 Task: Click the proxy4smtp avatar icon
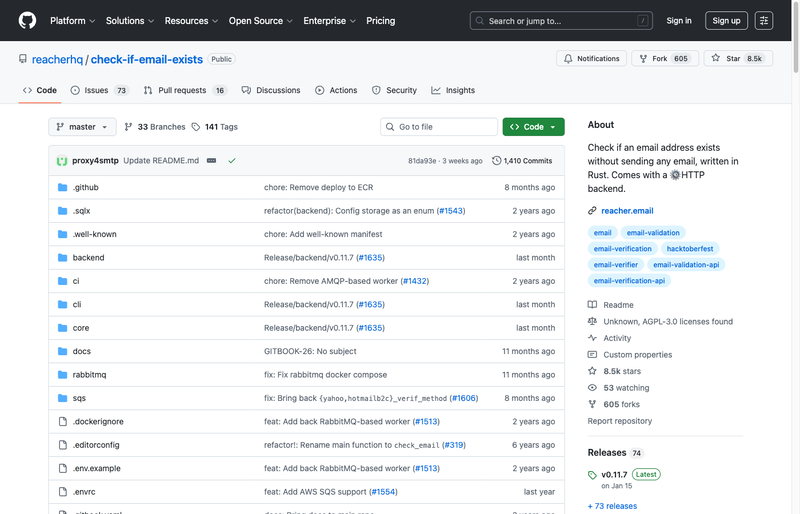[62, 160]
